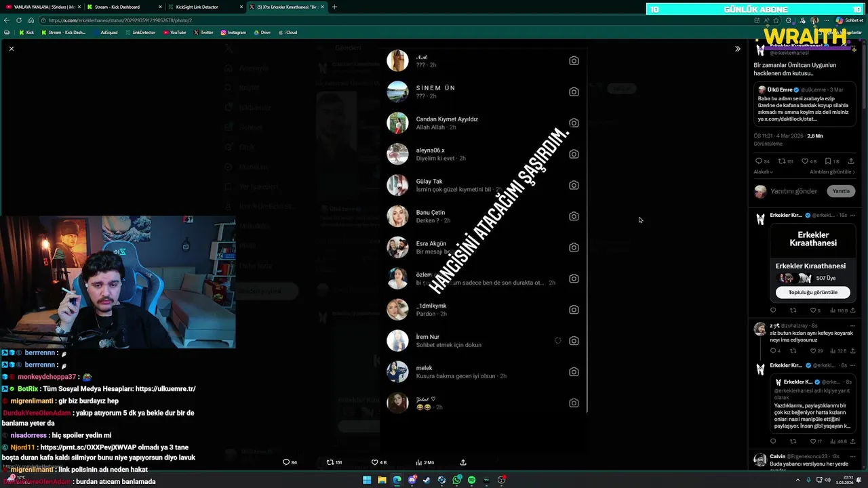Click the camera icon beside Candan Kıymet Ayyıldız
The image size is (868, 488).
click(574, 123)
